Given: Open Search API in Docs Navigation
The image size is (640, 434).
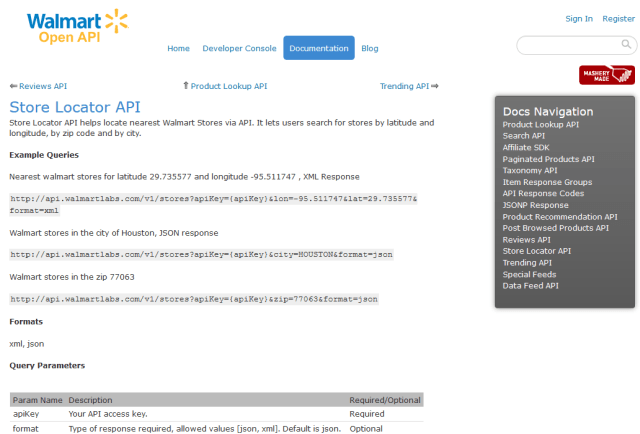Looking at the screenshot, I should 523,136.
